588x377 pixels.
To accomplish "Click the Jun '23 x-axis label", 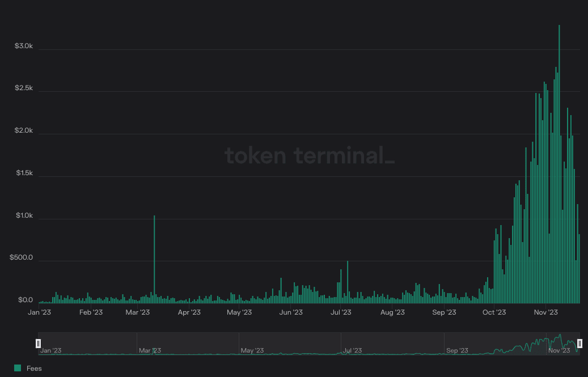I will click(291, 312).
